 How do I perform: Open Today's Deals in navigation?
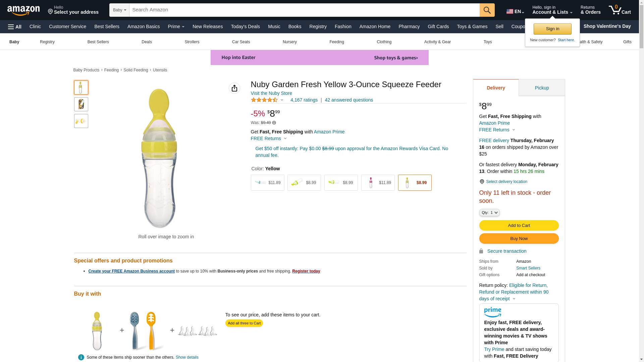pos(245,26)
